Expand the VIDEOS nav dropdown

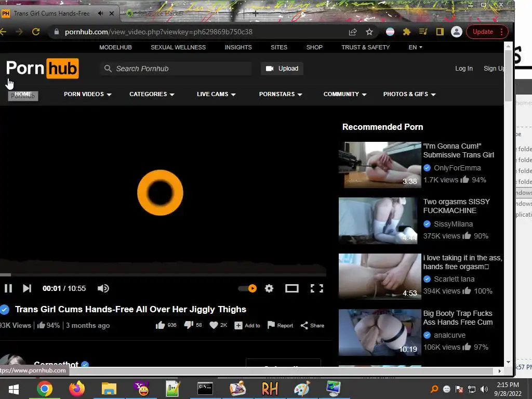(x=87, y=95)
